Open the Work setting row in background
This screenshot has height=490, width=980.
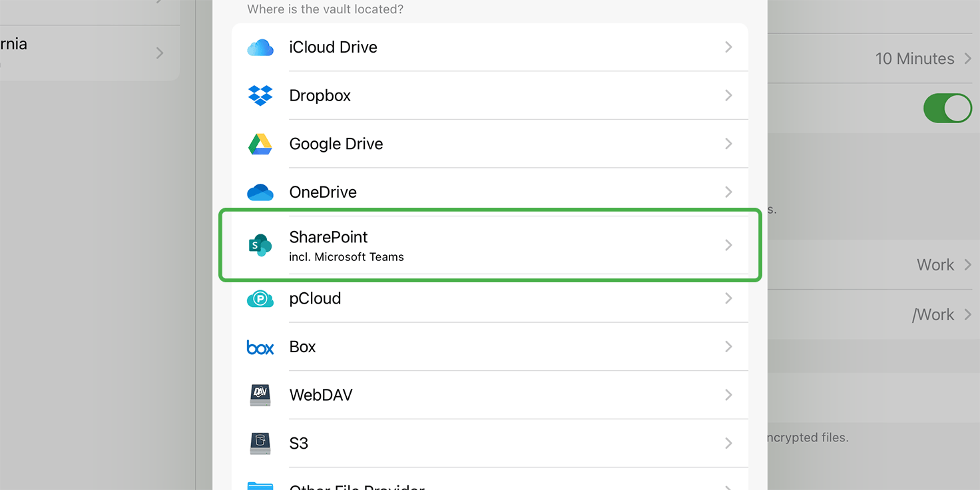873,265
